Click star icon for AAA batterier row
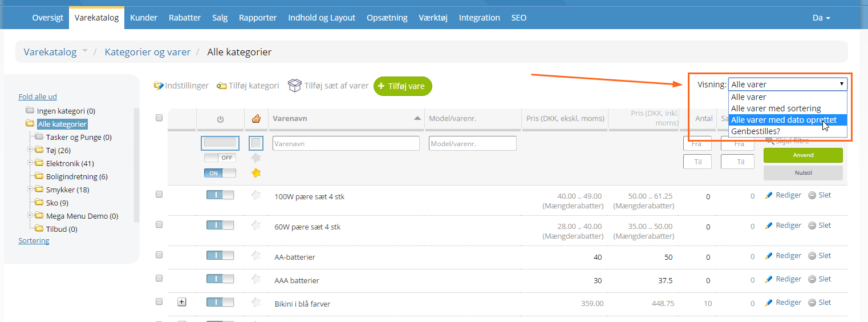 click(256, 279)
